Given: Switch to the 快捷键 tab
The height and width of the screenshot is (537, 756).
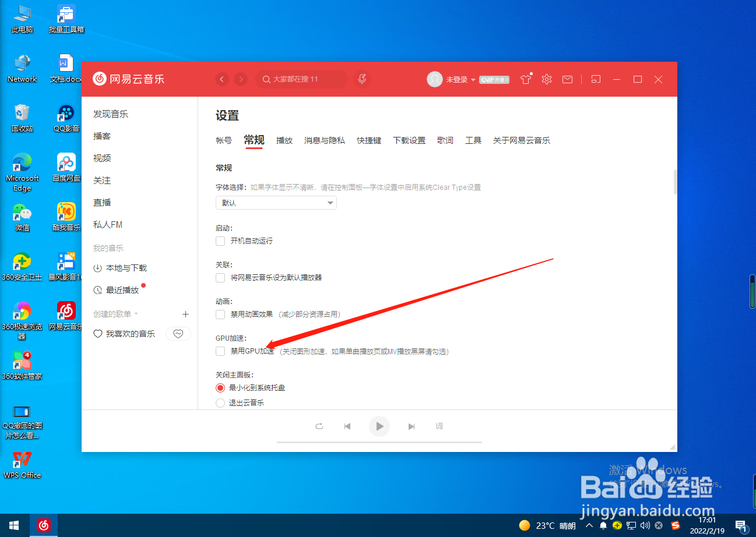Looking at the screenshot, I should 369,140.
